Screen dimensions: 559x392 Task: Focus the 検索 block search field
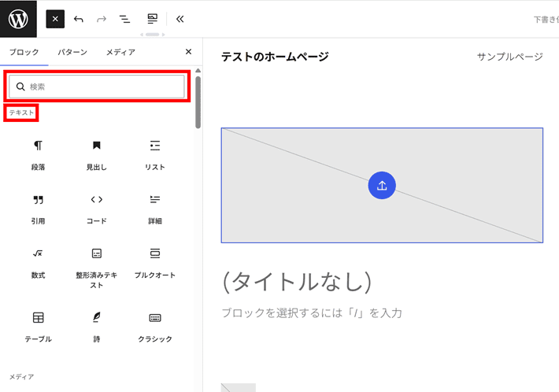(97, 87)
